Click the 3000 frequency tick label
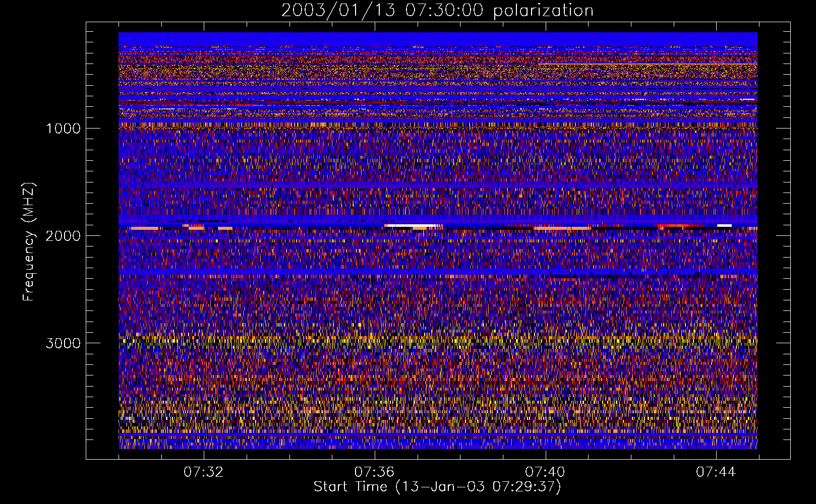The width and height of the screenshot is (816, 504). [63, 343]
